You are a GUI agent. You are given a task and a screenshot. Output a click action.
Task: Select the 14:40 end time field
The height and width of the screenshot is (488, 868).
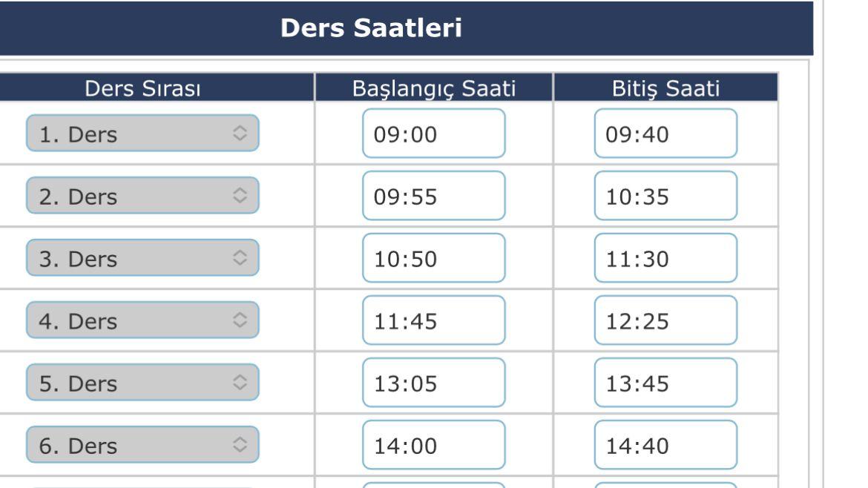(665, 445)
